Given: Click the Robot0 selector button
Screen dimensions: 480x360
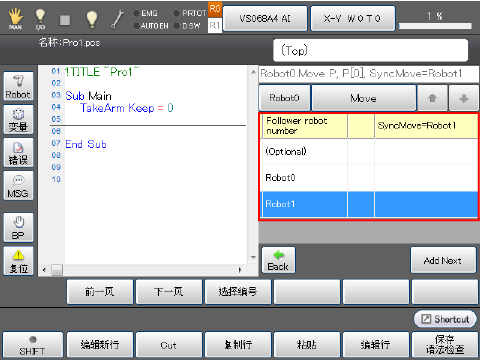Looking at the screenshot, I should (x=285, y=98).
